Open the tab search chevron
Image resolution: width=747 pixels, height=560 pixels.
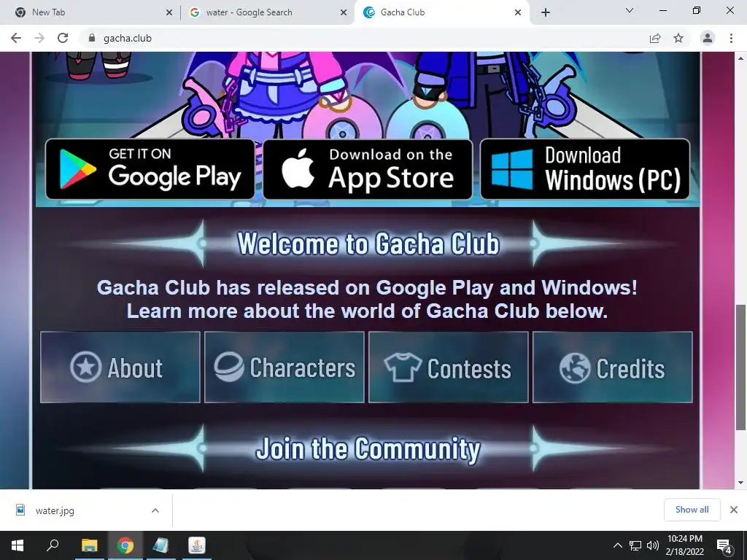[629, 10]
